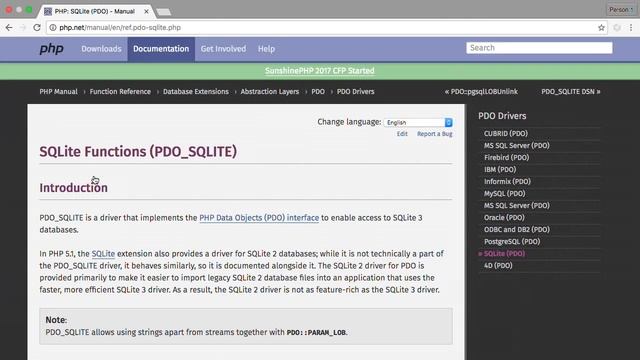Open IBM (PDO) in sidebar
This screenshot has width=640, height=360.
coord(500,169)
